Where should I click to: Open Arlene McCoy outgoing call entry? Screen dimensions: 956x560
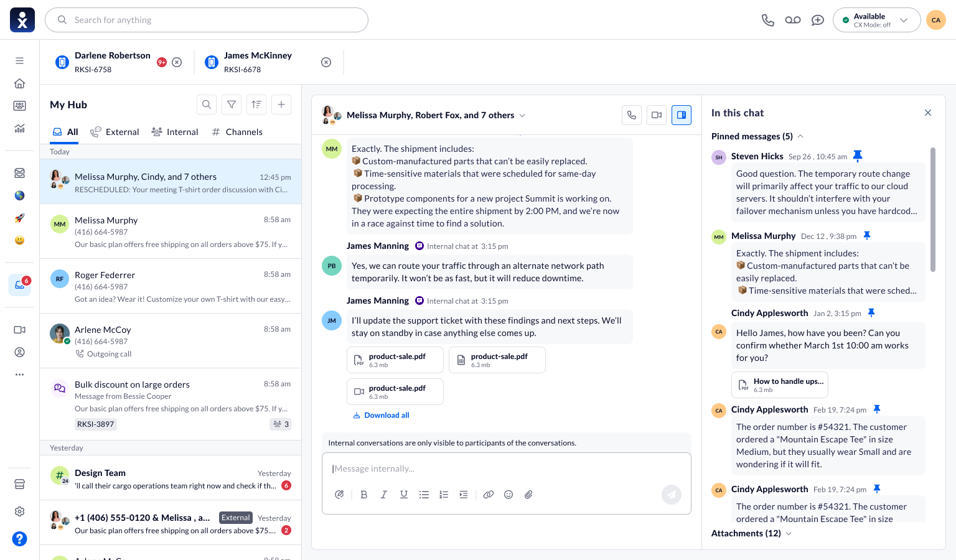point(171,341)
